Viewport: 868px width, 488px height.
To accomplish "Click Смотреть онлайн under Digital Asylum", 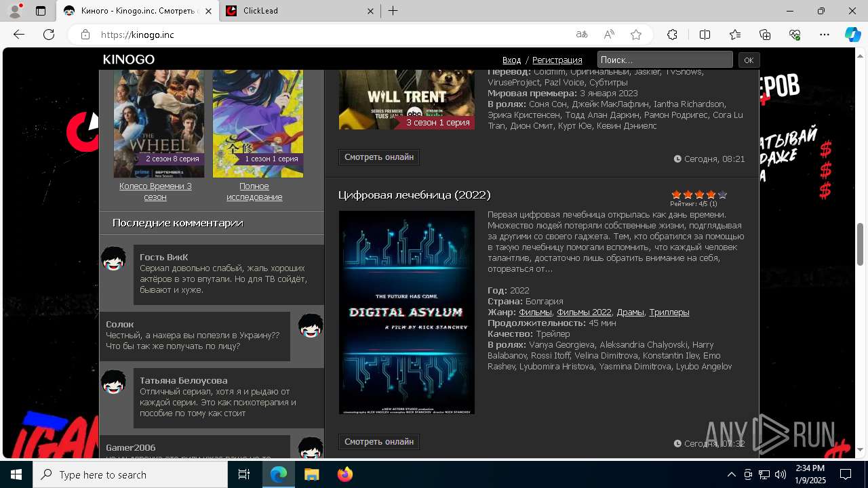I will click(x=379, y=442).
